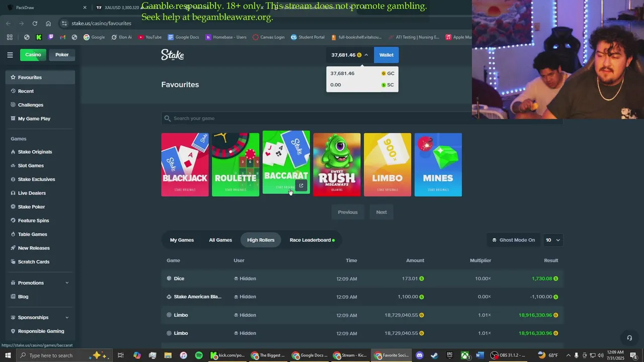Viewport: 644px width, 362px height.
Task: Open the Kick bookmark icon
Action: click(x=39, y=37)
